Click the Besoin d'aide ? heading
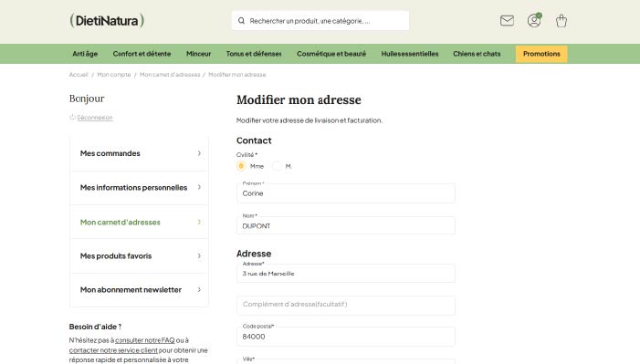Screen dimensions: 640x364 pyautogui.click(x=95, y=327)
